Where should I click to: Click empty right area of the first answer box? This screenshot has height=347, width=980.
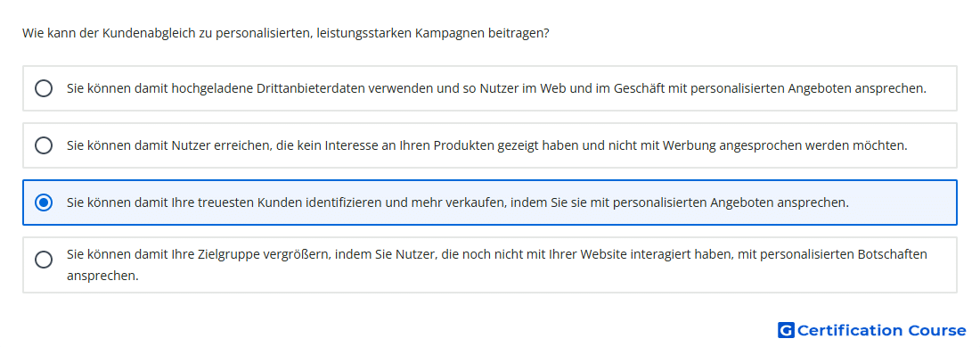942,88
